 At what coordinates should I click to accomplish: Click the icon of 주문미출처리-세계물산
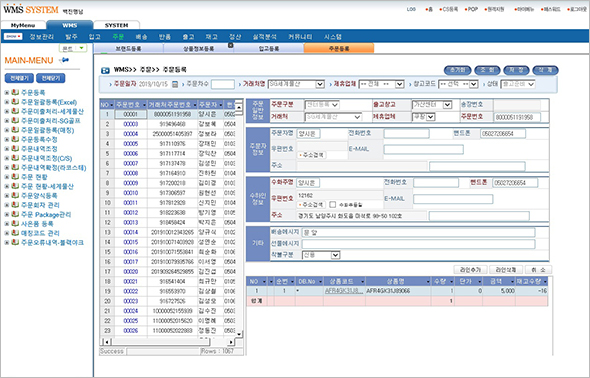[15, 111]
